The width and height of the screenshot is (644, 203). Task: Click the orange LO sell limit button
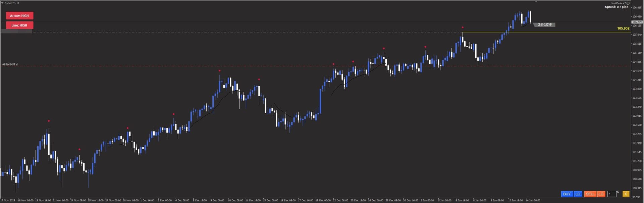click(601, 194)
